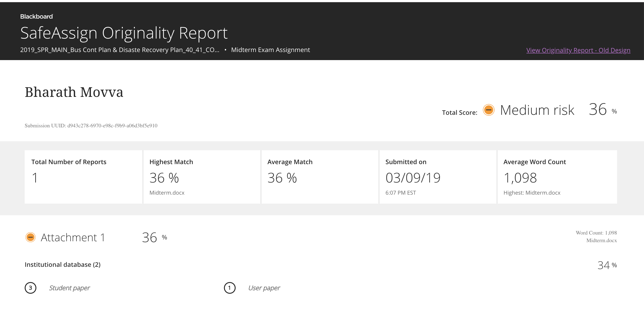This screenshot has height=313, width=644.
Task: Click the submission date 03/09/19
Action: tap(413, 178)
